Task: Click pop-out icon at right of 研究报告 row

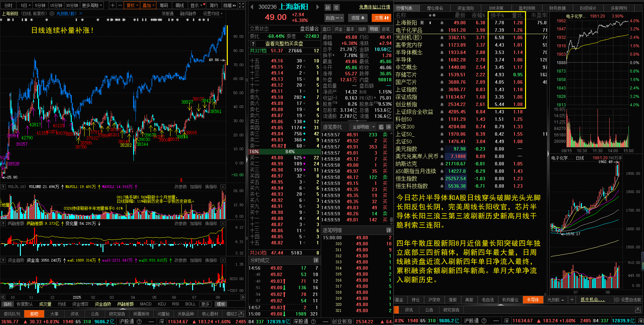Action: [x=638, y=309]
